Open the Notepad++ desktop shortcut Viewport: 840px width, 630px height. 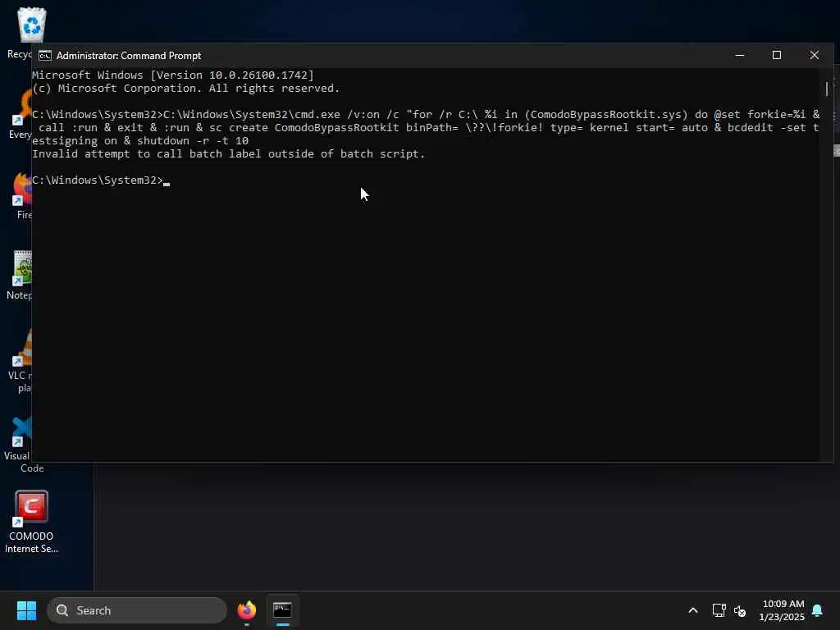(21, 274)
